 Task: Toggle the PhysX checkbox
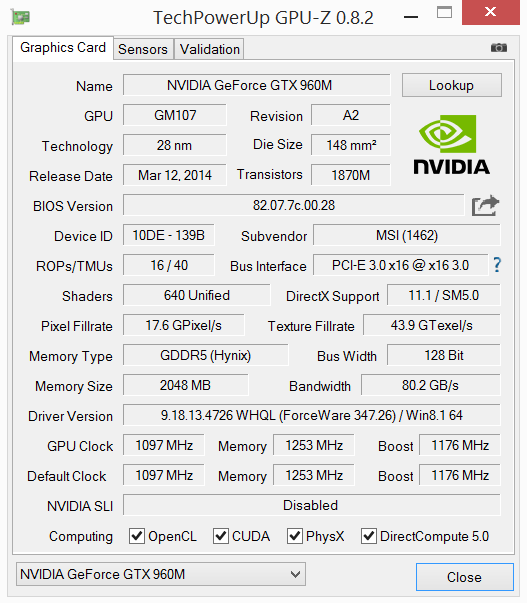click(x=294, y=536)
